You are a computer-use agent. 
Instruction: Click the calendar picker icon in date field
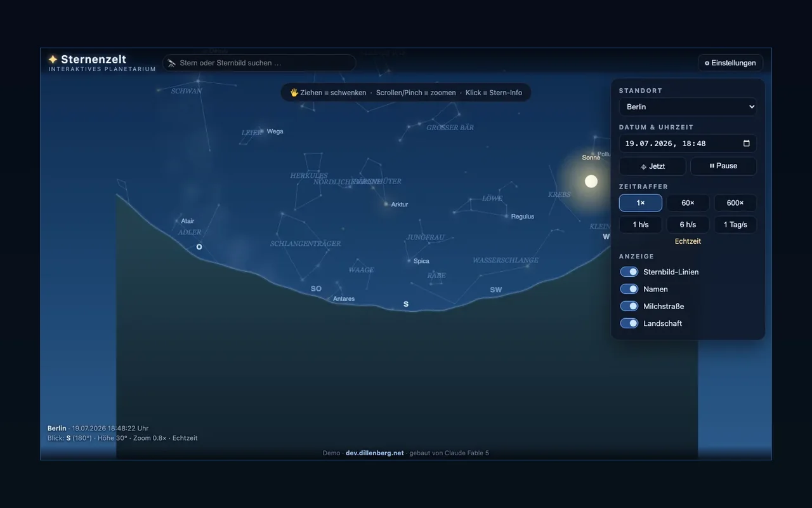(x=747, y=144)
